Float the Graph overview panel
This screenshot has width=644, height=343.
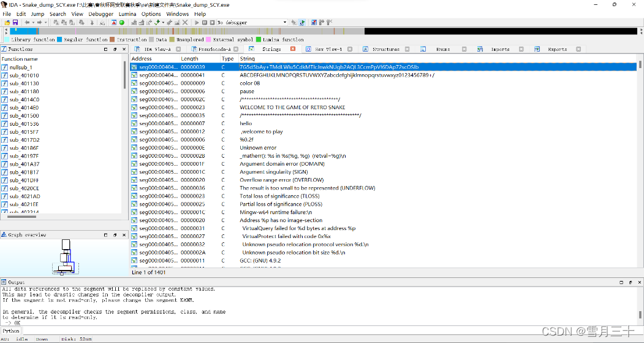point(115,235)
